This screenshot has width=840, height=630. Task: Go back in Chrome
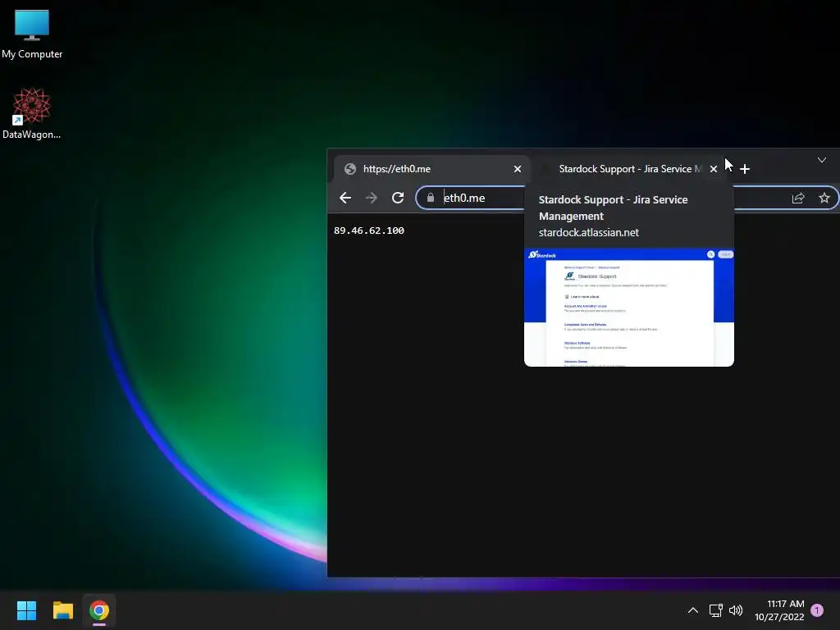coord(345,198)
